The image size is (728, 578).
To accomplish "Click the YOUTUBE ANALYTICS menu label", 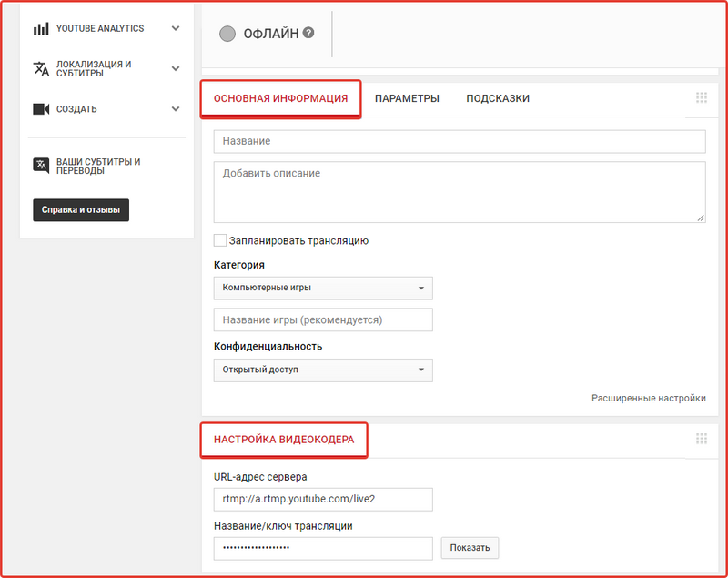I will click(100, 28).
